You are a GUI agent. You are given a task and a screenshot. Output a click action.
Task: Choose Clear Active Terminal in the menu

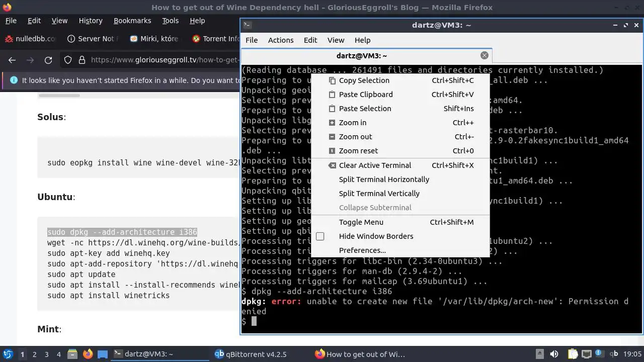(400, 165)
